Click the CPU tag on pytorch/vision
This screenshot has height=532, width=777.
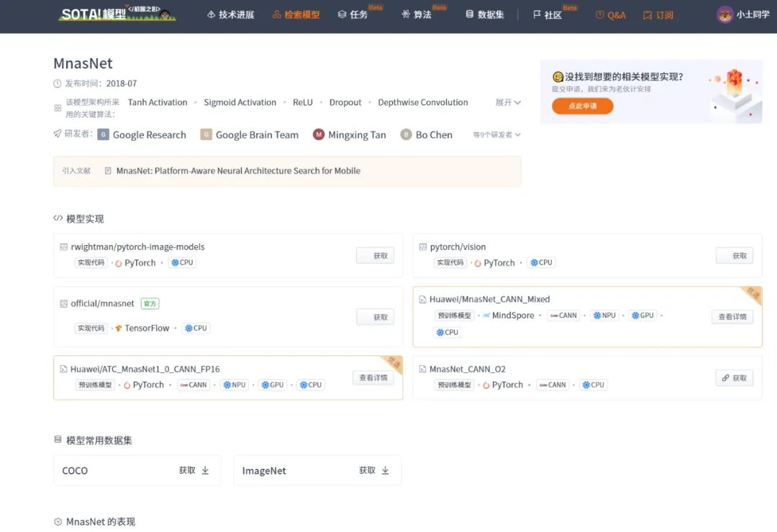click(x=541, y=262)
